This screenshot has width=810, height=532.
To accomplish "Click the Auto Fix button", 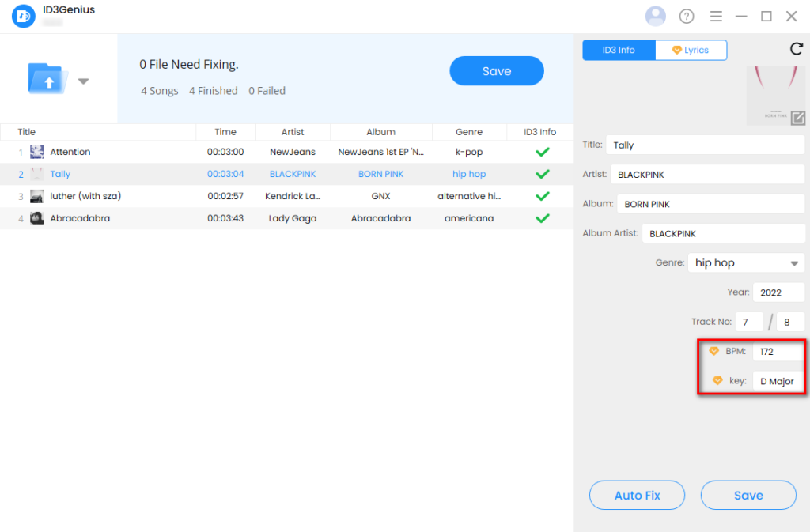I will click(637, 495).
